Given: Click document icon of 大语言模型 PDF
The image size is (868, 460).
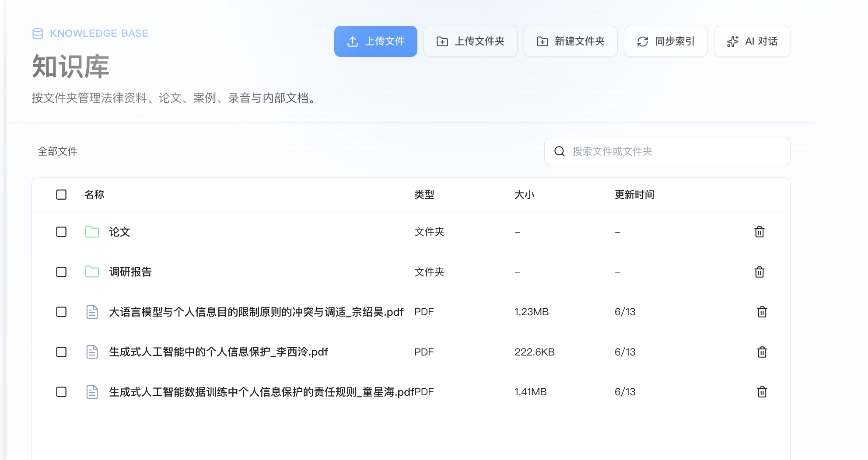Looking at the screenshot, I should [92, 312].
